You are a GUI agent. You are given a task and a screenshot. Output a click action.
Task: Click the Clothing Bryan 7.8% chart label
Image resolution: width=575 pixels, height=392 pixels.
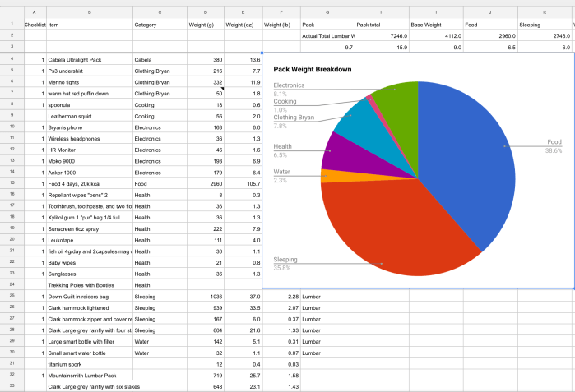294,121
